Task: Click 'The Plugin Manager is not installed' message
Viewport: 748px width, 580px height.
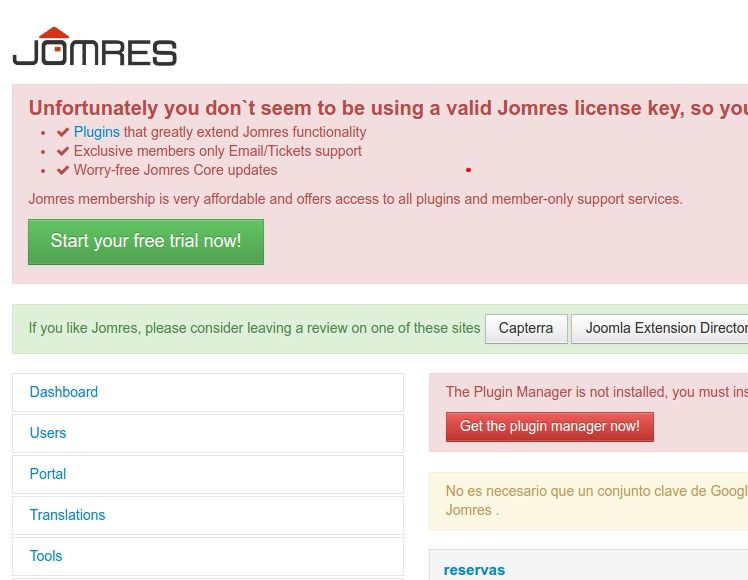Action: 597,392
